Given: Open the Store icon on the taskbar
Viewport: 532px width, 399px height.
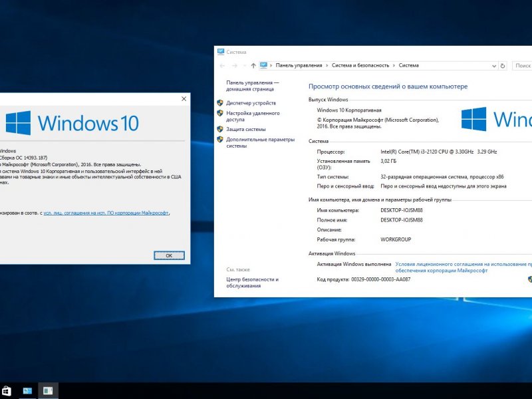Looking at the screenshot, I should pyautogui.click(x=6, y=391).
